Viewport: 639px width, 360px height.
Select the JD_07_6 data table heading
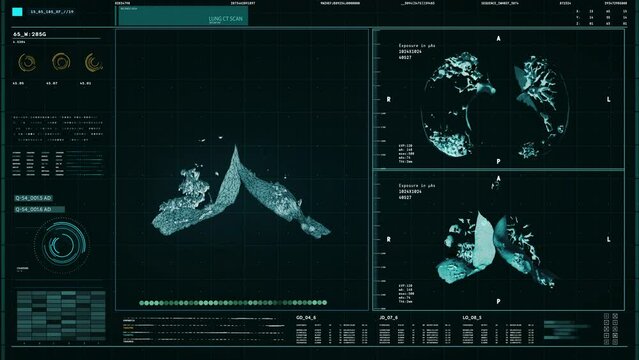click(388, 318)
